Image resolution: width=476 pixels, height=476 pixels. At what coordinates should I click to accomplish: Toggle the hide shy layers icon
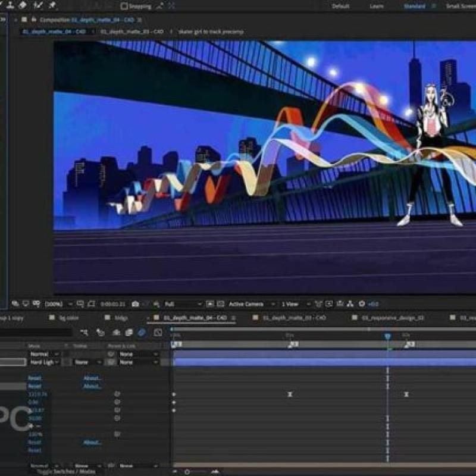coord(116,333)
